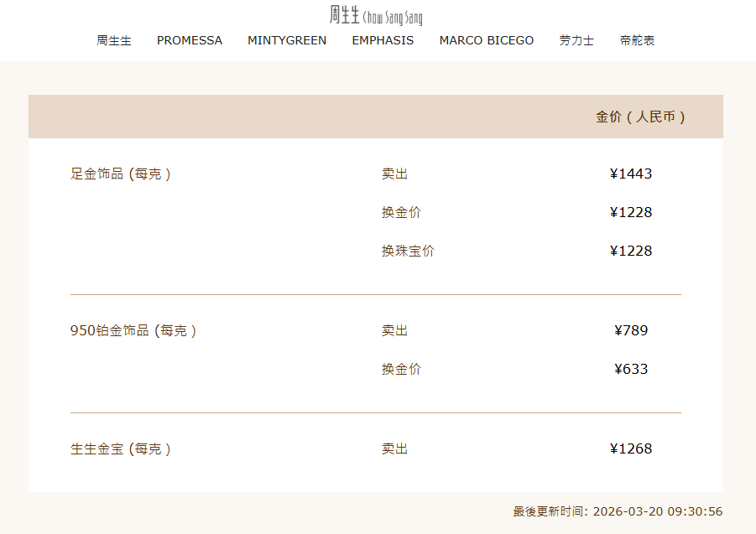Open the 周生生 brand tab
The width and height of the screenshot is (756, 534).
coord(114,40)
